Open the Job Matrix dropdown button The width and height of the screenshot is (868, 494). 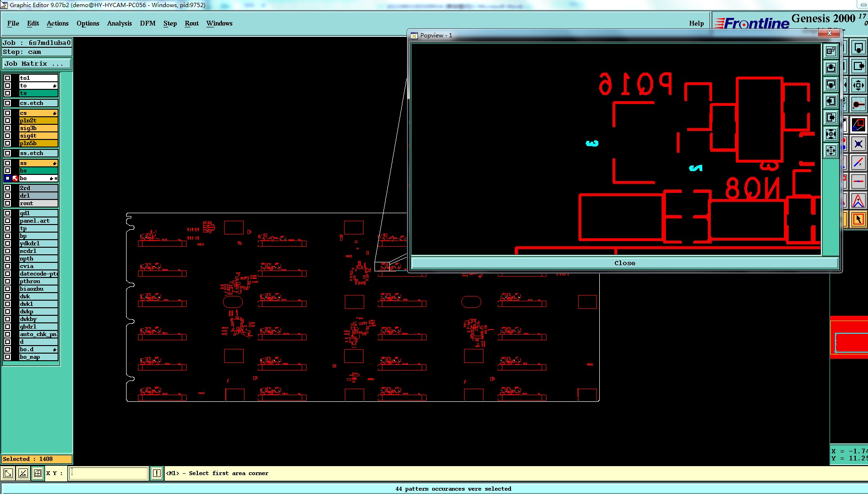[37, 63]
